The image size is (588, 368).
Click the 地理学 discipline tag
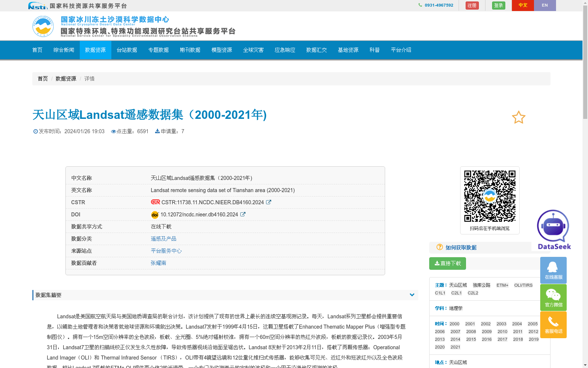(x=456, y=308)
